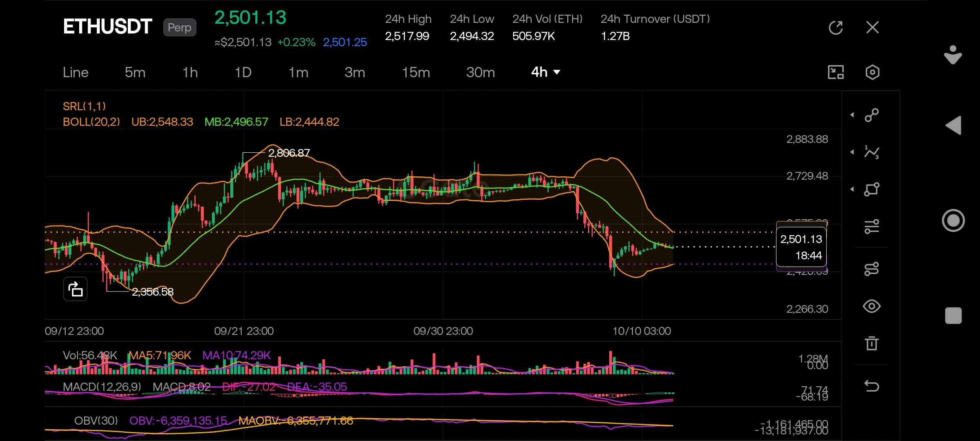The height and width of the screenshot is (441, 980).
Task: Tap the current price tag 2,501.13
Action: click(801, 247)
